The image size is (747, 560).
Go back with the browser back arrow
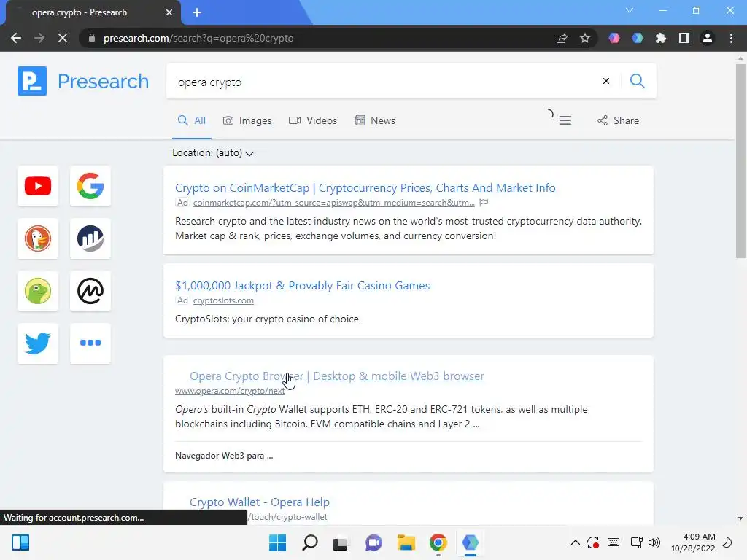16,38
